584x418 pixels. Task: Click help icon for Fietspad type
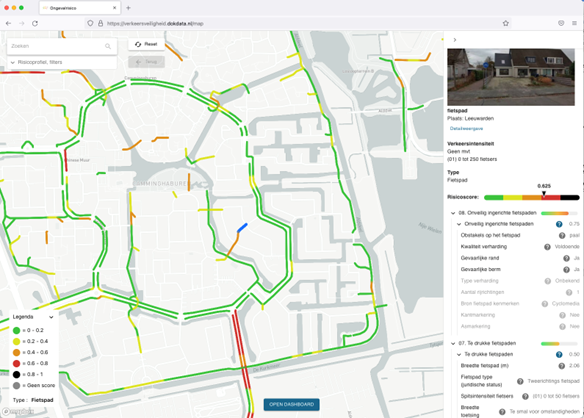click(x=520, y=381)
